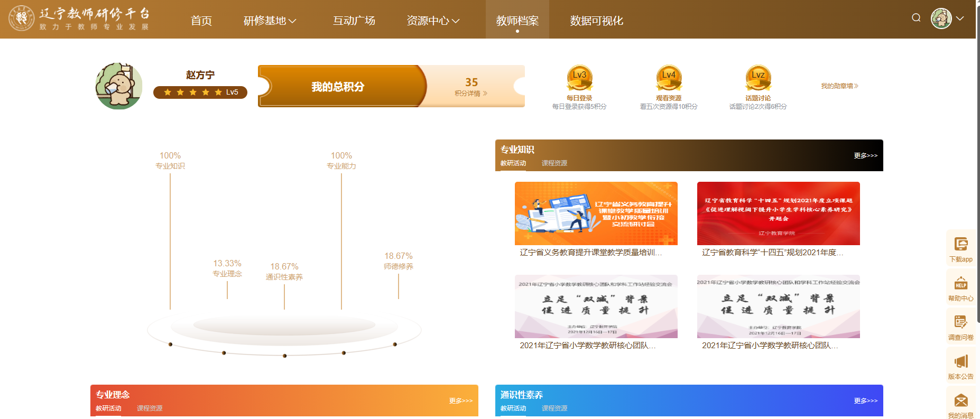The height and width of the screenshot is (419, 980).
Task: Open 互动广场 in navigation bar
Action: coord(354,21)
